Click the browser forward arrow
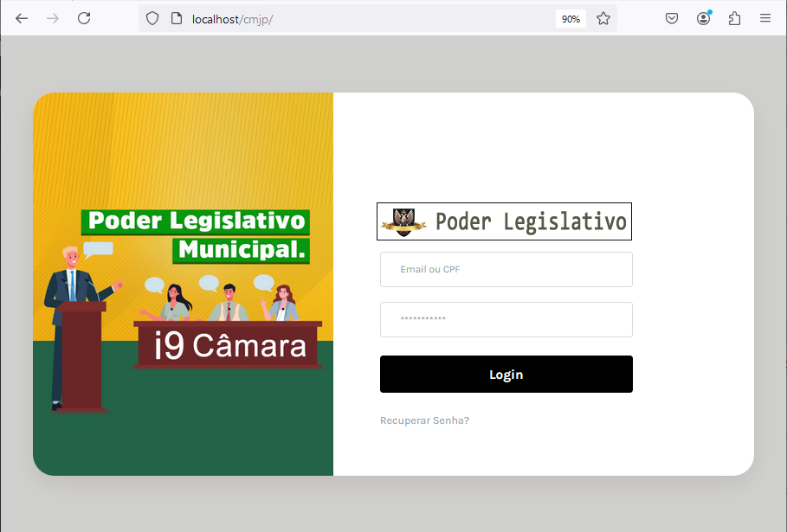787x532 pixels. pyautogui.click(x=53, y=19)
